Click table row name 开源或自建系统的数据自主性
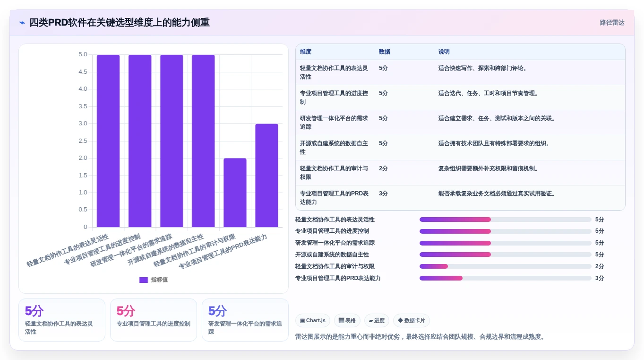The height and width of the screenshot is (360, 644). [x=334, y=148]
